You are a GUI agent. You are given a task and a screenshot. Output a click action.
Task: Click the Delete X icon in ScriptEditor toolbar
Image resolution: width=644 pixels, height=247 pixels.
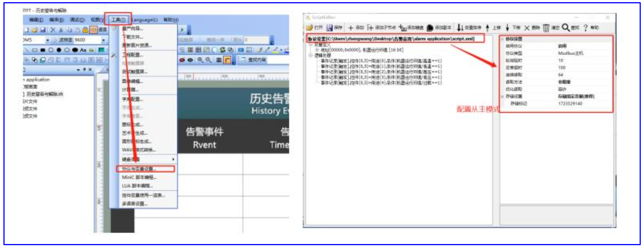click(527, 27)
